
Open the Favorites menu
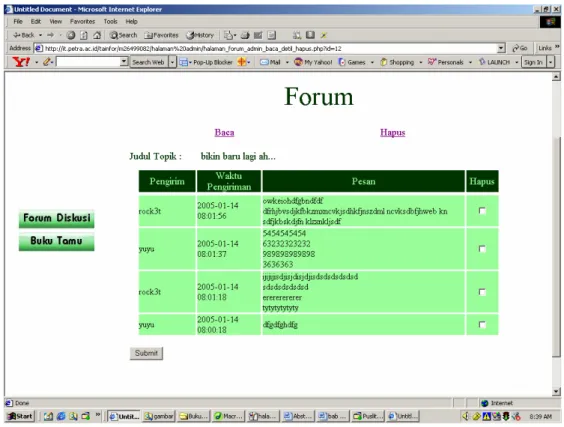tap(82, 22)
